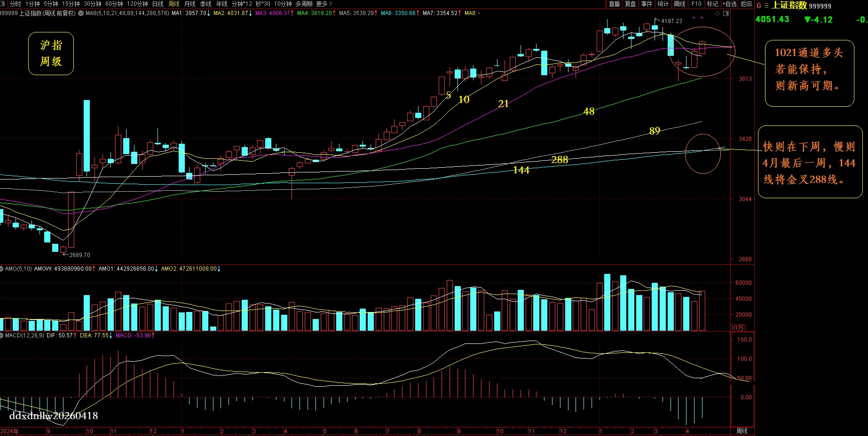Toggle the X1万 volume unit label
The width and height of the screenshot is (868, 436).
click(x=738, y=327)
